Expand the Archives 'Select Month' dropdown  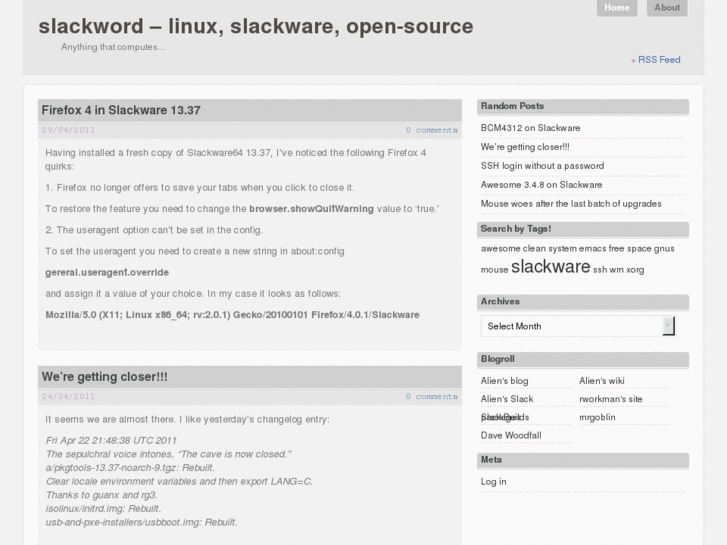(x=578, y=326)
